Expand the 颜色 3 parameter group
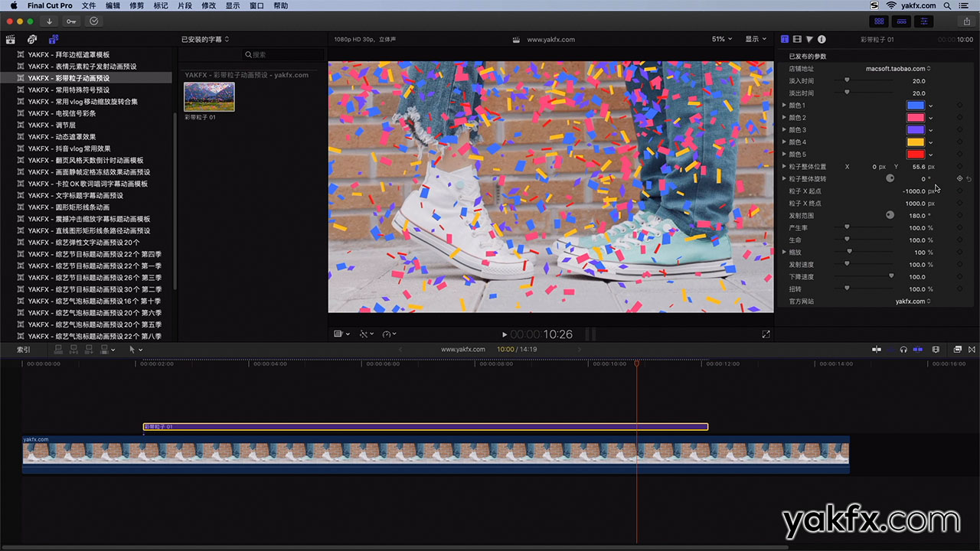The height and width of the screenshot is (551, 980). coord(784,130)
